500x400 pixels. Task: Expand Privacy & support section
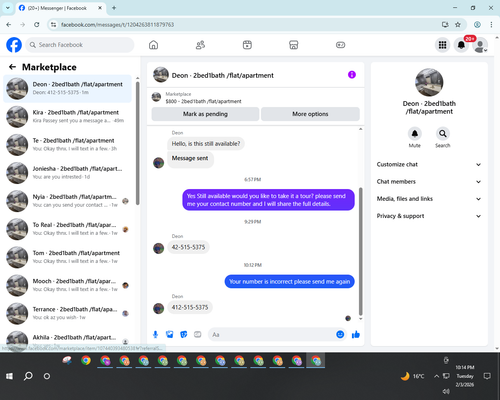click(429, 216)
